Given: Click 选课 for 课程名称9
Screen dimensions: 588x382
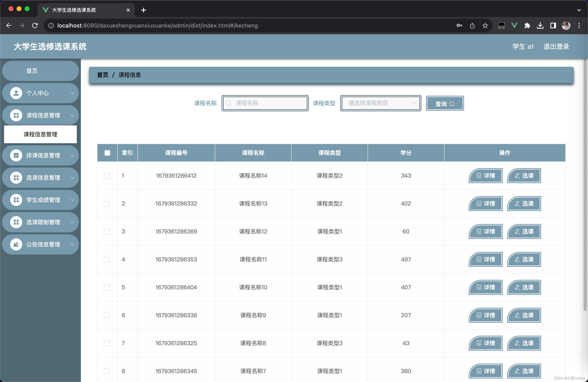Looking at the screenshot, I should point(524,315).
